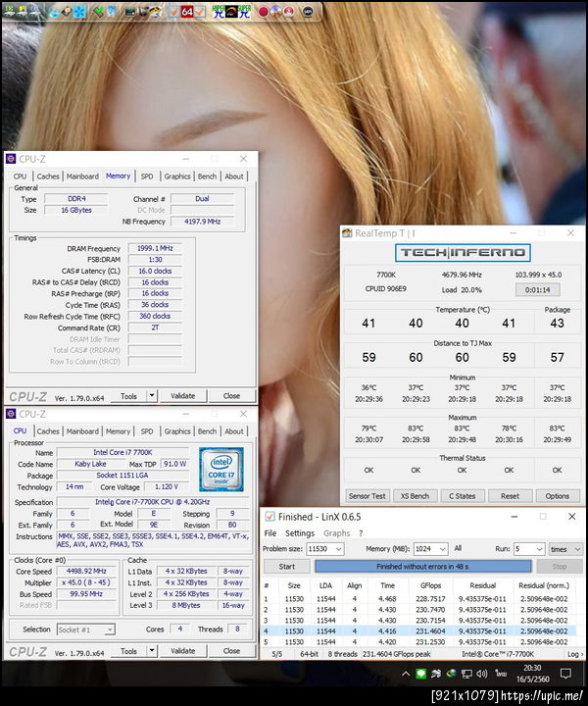Open About tab in the processor-info CPU-Z window

tap(234, 431)
